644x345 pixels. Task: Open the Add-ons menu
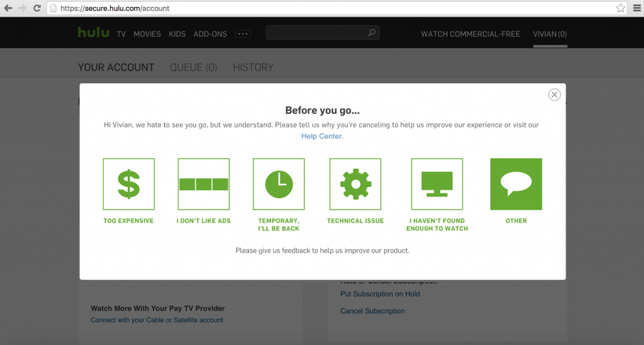(210, 34)
